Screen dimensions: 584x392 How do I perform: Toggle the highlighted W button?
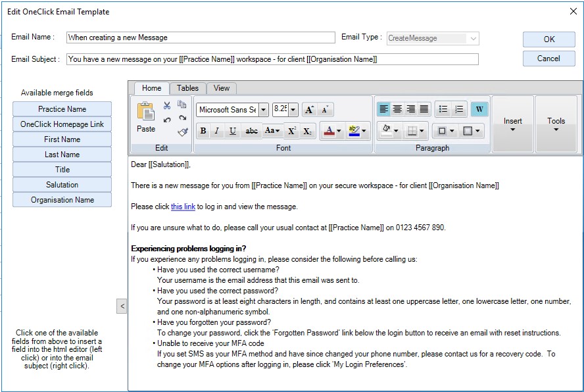click(x=479, y=109)
